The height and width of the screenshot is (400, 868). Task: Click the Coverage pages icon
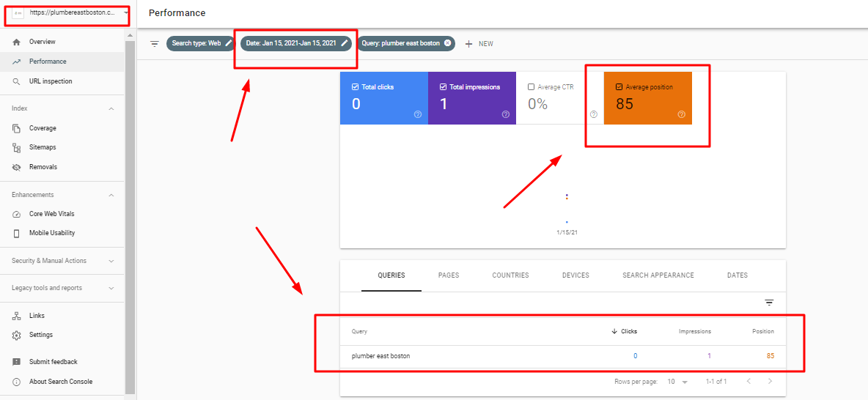coord(17,128)
